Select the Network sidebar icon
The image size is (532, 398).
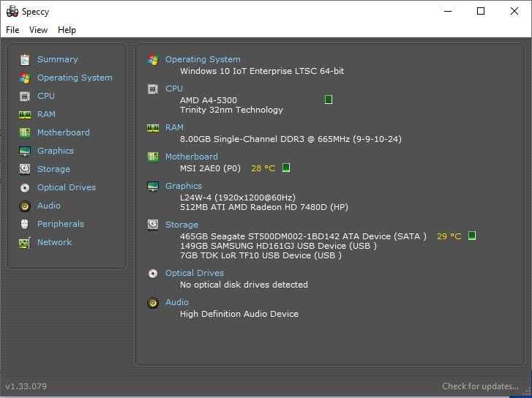click(x=25, y=242)
